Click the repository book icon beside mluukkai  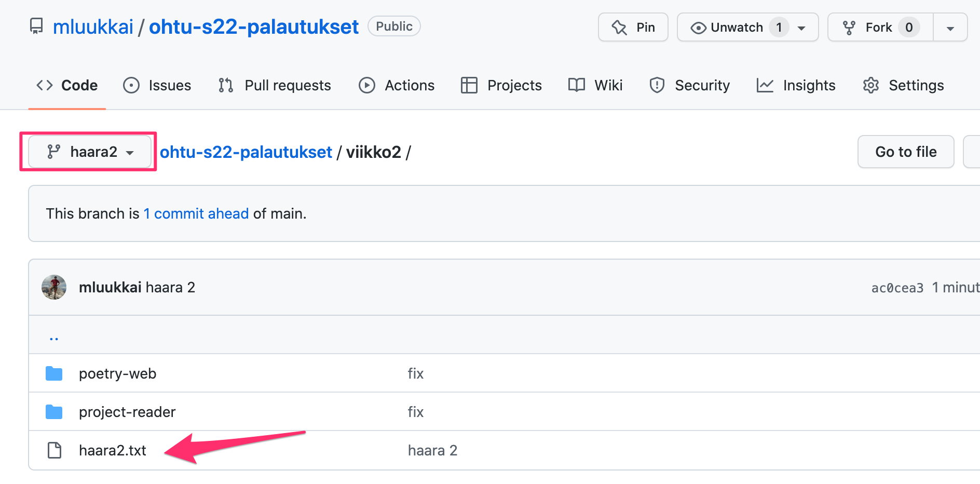pyautogui.click(x=36, y=26)
